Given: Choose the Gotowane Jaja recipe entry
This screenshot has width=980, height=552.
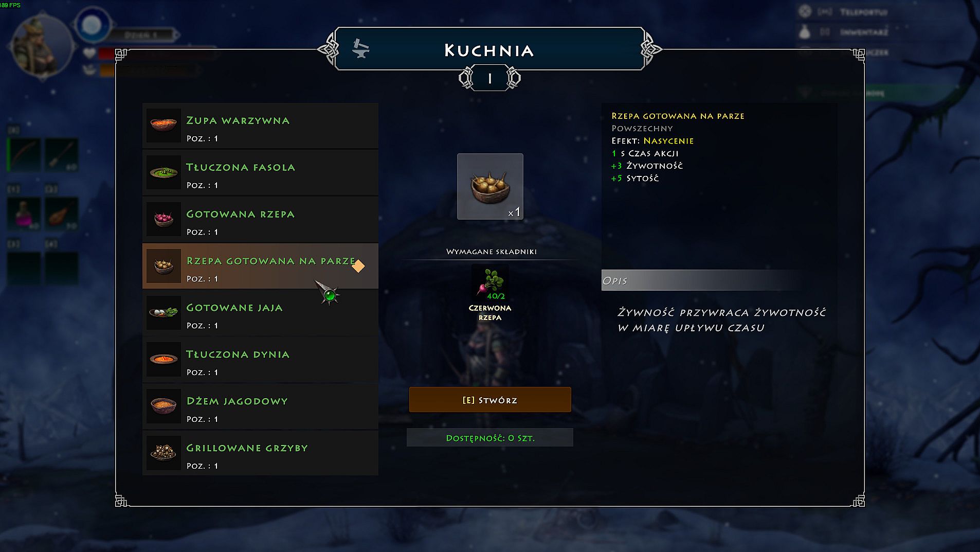Looking at the screenshot, I should (x=260, y=313).
